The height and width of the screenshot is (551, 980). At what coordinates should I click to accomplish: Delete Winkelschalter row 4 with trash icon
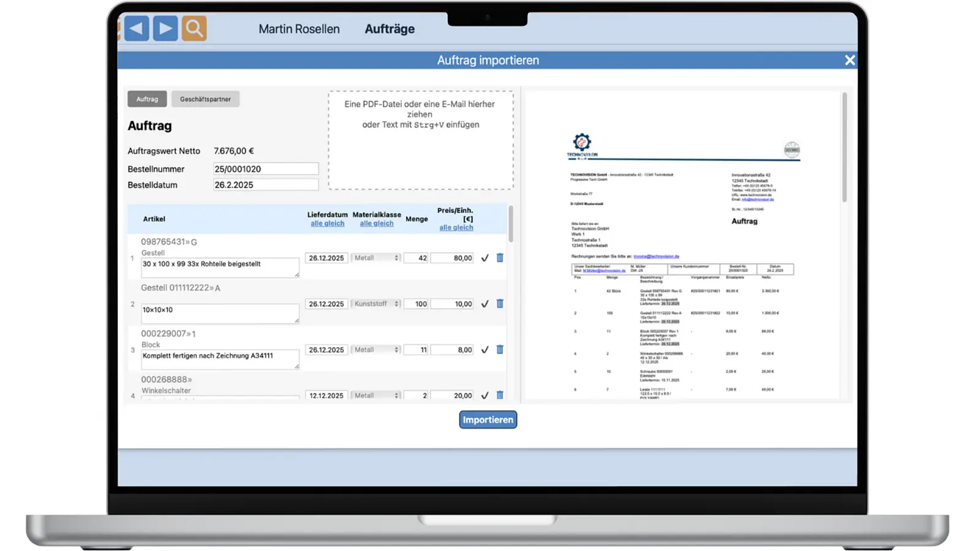pyautogui.click(x=500, y=395)
